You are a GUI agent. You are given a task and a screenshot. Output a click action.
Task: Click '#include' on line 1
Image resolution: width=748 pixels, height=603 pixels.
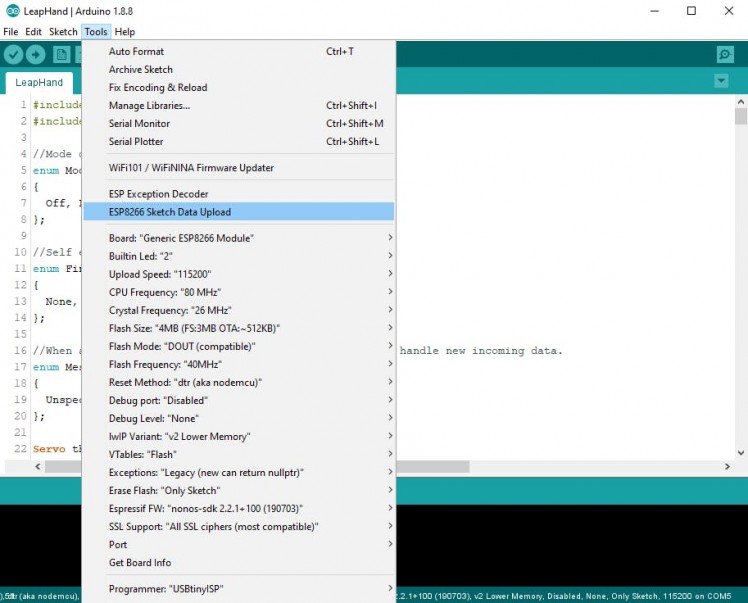57,105
